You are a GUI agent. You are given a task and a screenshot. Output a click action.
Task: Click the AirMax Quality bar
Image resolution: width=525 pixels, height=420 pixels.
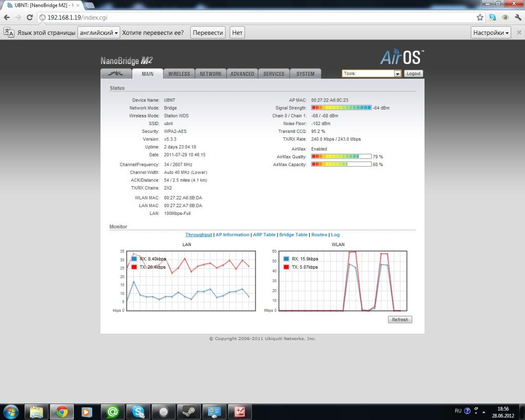coord(341,156)
